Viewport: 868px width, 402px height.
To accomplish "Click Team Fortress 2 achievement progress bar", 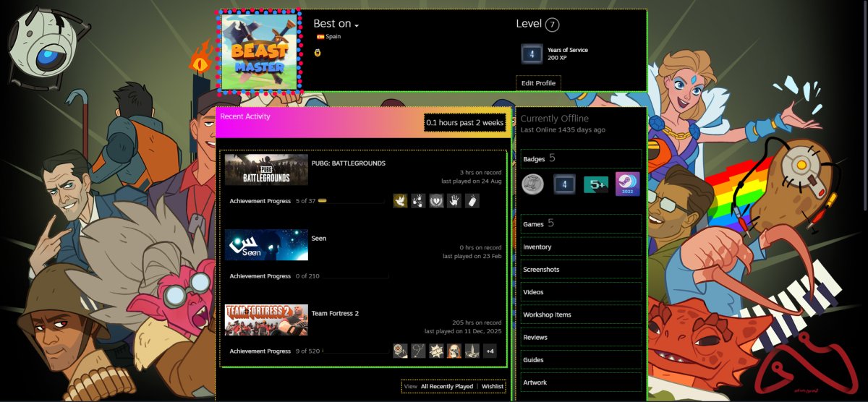I will 356,351.
